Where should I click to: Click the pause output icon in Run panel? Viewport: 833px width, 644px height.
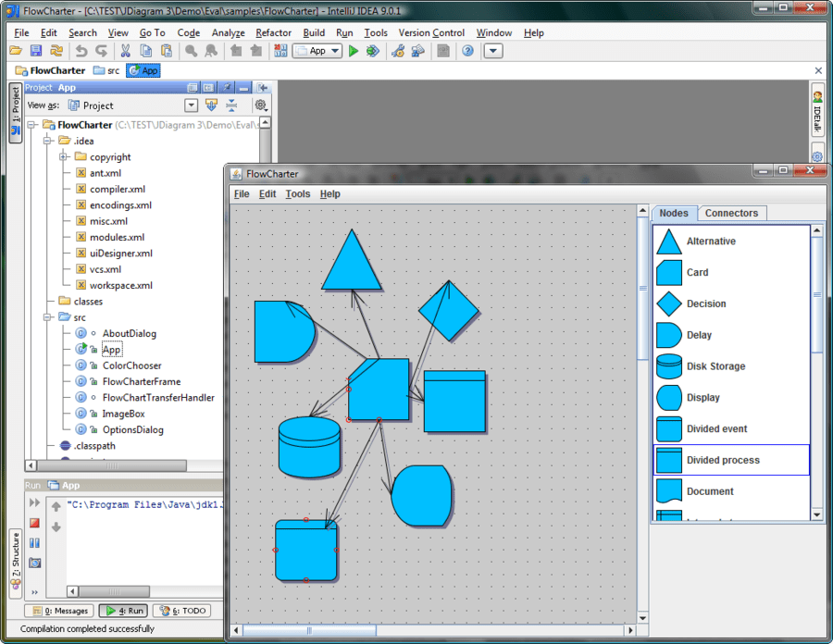(34, 542)
